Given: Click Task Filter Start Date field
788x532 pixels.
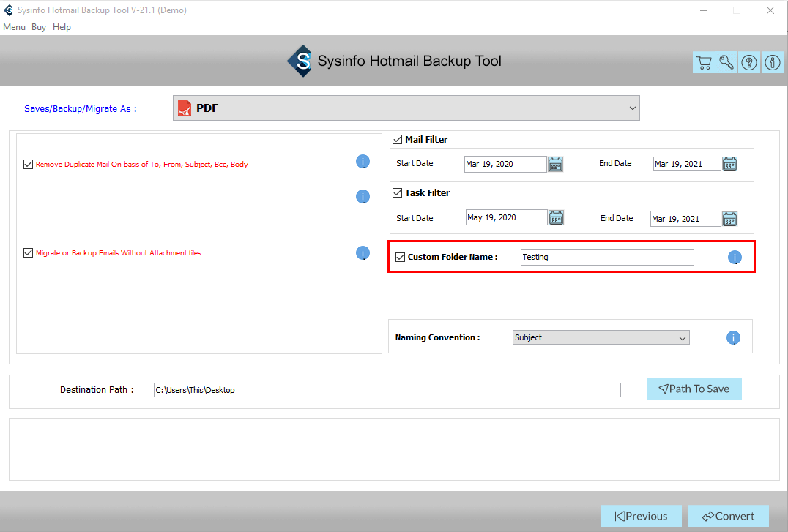Looking at the screenshot, I should [506, 217].
